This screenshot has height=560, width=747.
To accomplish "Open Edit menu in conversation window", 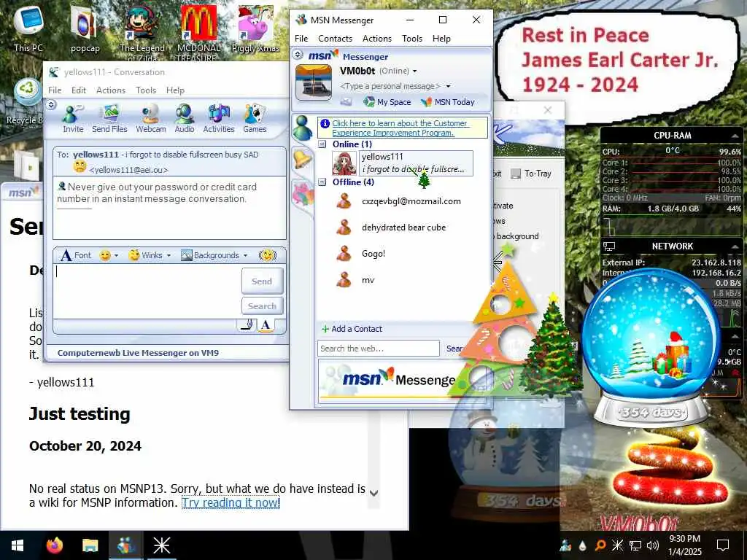I will 79,90.
